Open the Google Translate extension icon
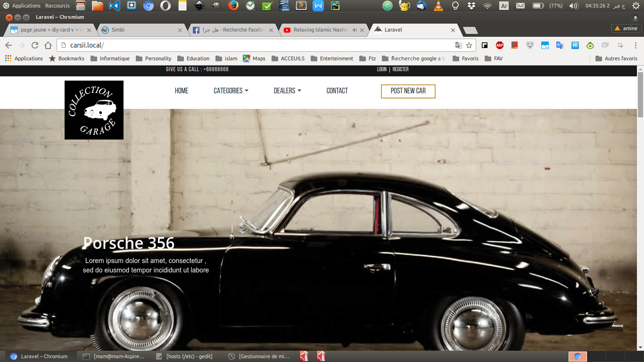 click(x=560, y=45)
